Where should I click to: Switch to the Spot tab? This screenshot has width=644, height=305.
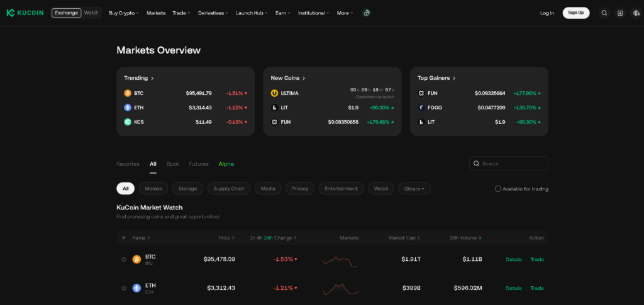coord(172,164)
